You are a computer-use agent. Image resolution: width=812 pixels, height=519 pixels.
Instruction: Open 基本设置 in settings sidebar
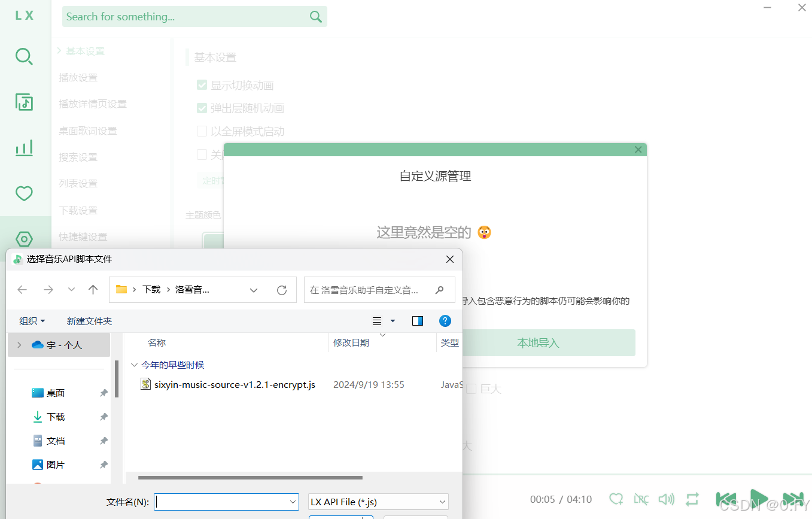click(x=85, y=51)
